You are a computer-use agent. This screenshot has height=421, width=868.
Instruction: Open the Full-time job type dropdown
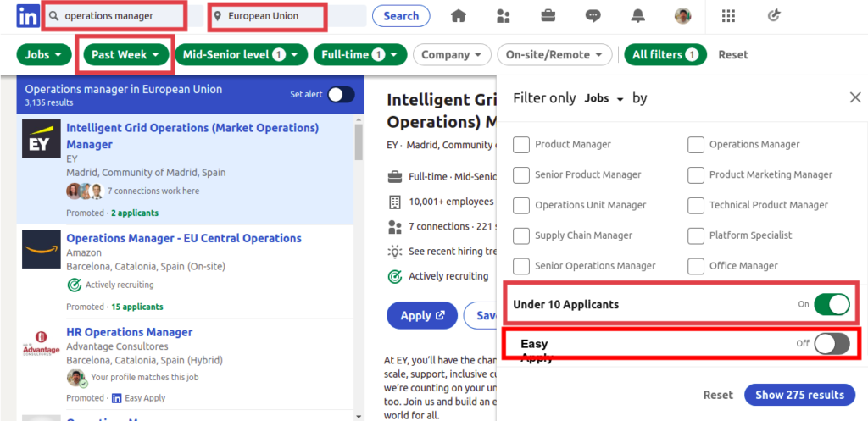click(x=359, y=55)
